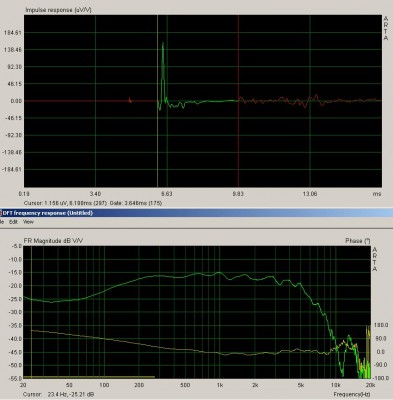Click the yellow cursor line in impulse plot

[158, 101]
